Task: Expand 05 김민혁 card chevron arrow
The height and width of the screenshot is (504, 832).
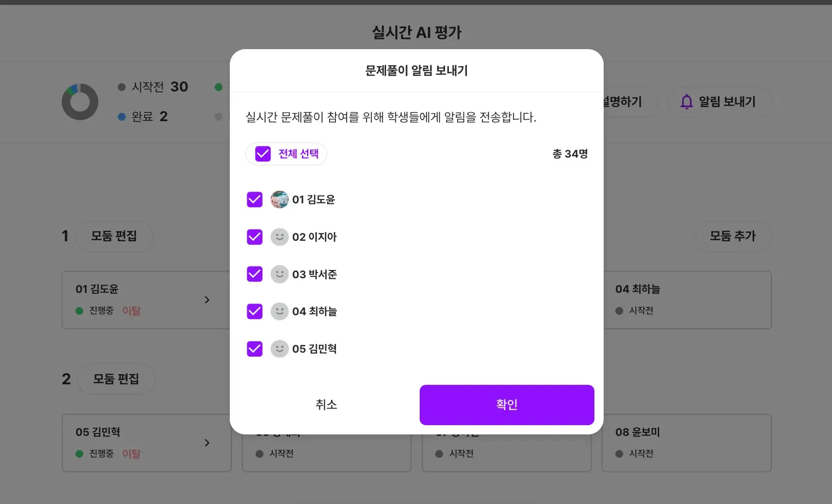Action: tap(207, 443)
